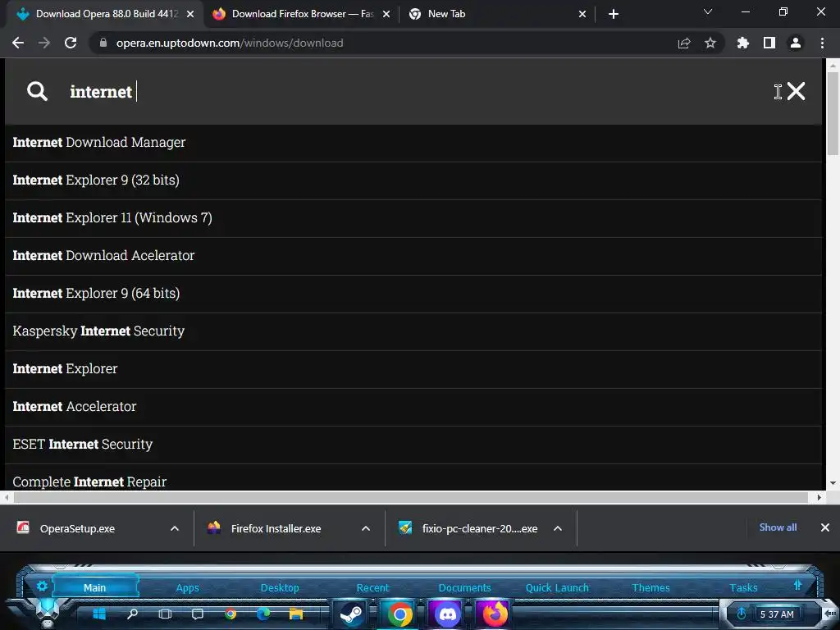Click Show all downloads

778,527
